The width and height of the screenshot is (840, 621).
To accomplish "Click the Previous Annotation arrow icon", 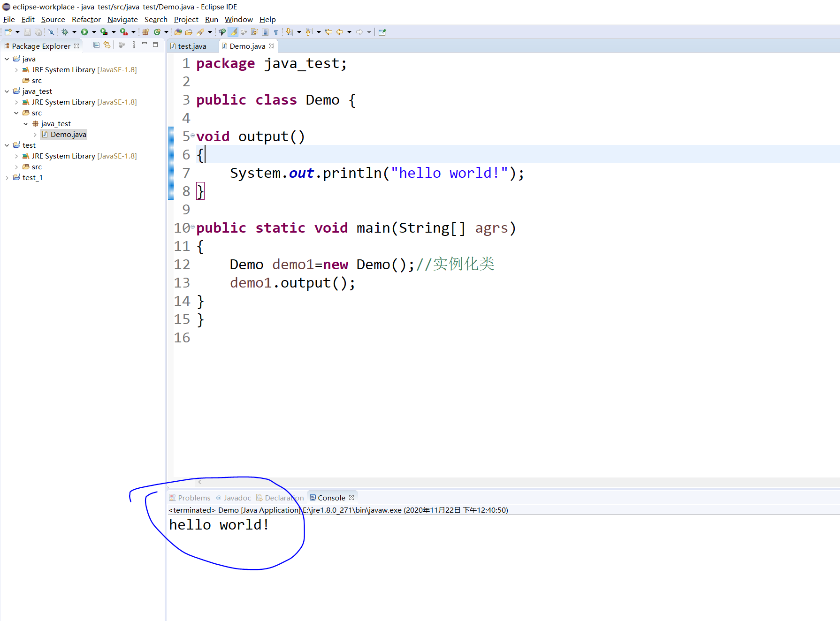I will point(309,32).
